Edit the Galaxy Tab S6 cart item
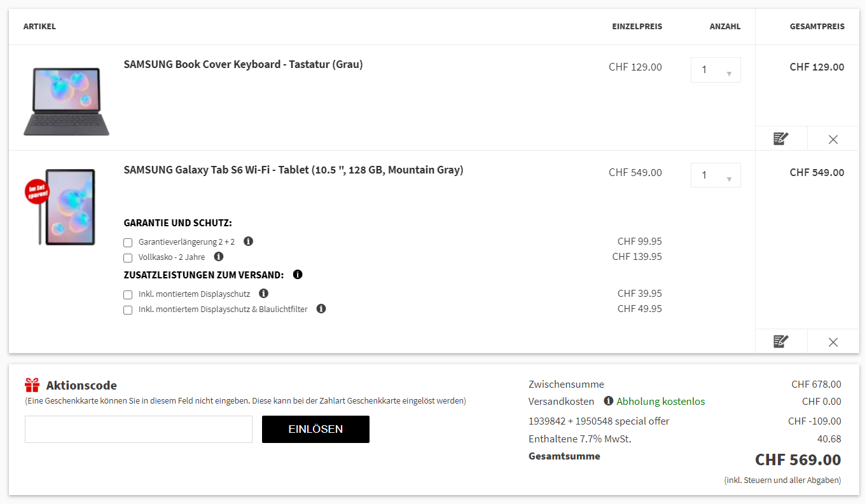 (781, 341)
